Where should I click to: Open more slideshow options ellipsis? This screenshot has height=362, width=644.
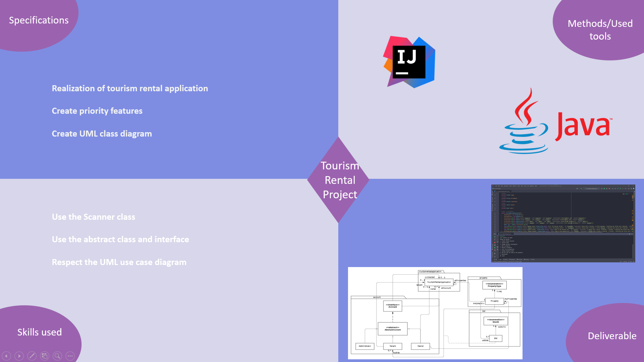pos(70,356)
